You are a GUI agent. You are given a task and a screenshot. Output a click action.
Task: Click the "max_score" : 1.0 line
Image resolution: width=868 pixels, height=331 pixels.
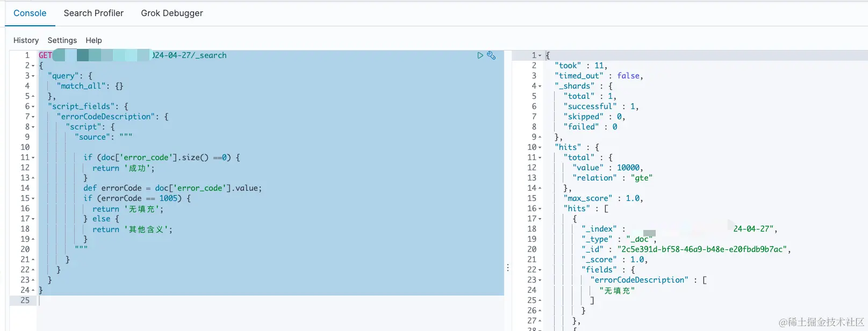603,198
